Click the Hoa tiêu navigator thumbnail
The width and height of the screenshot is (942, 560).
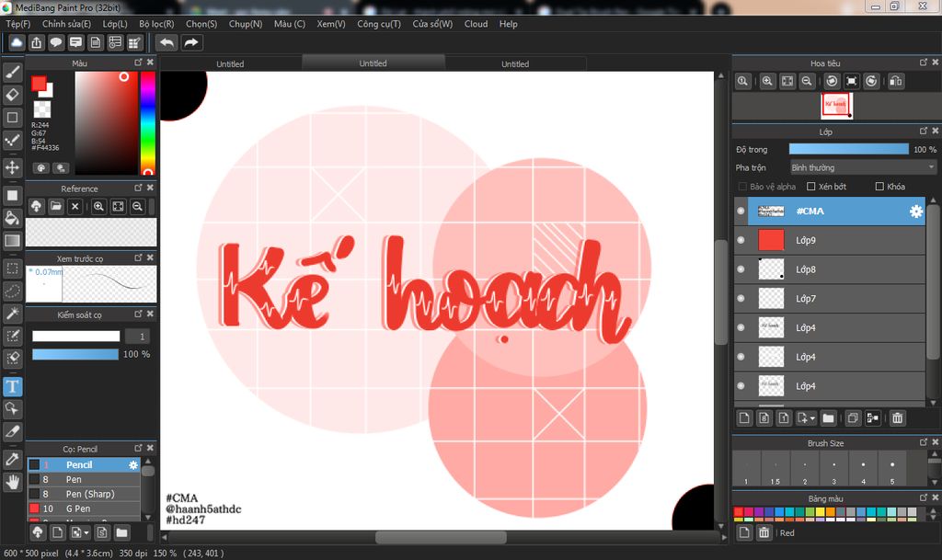pos(836,106)
